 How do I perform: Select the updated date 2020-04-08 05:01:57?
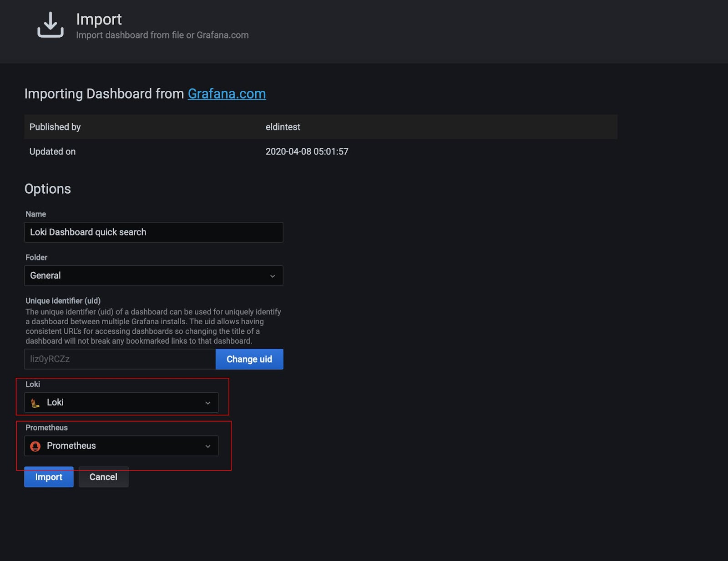[307, 151]
